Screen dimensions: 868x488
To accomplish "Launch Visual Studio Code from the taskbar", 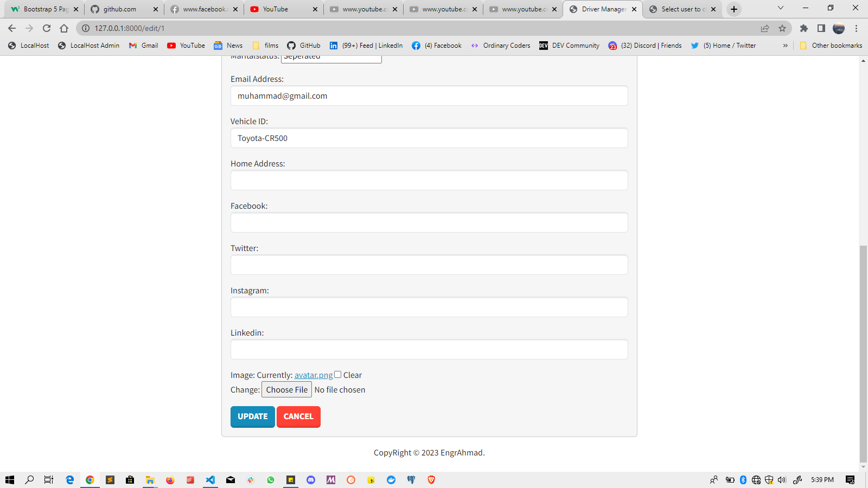I will (210, 480).
